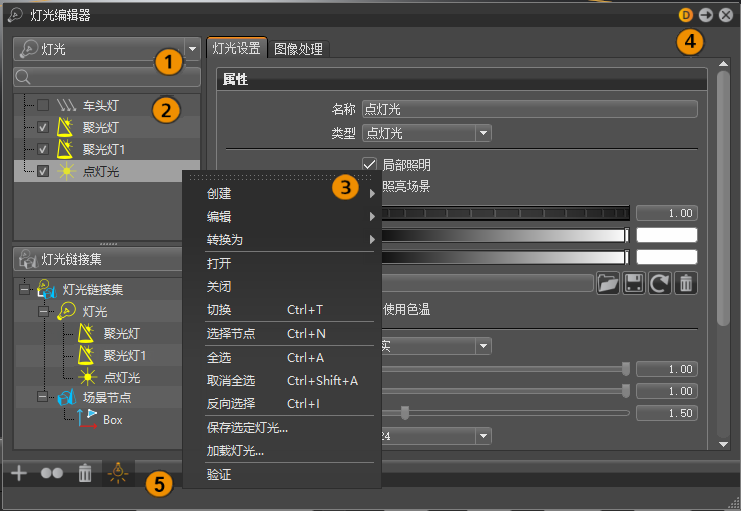Click the 1.50 value field
This screenshot has height=511, width=741.
click(667, 413)
